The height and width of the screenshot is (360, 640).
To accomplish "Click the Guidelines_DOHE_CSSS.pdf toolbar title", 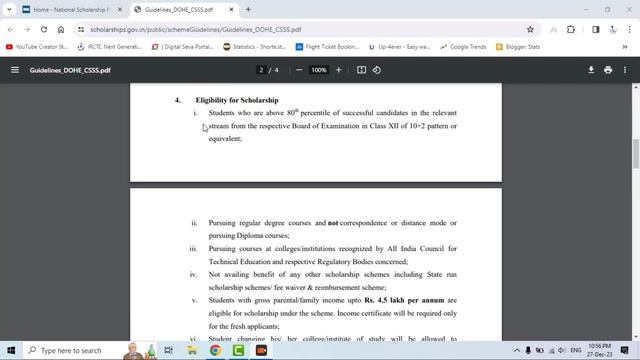I will (x=70, y=70).
